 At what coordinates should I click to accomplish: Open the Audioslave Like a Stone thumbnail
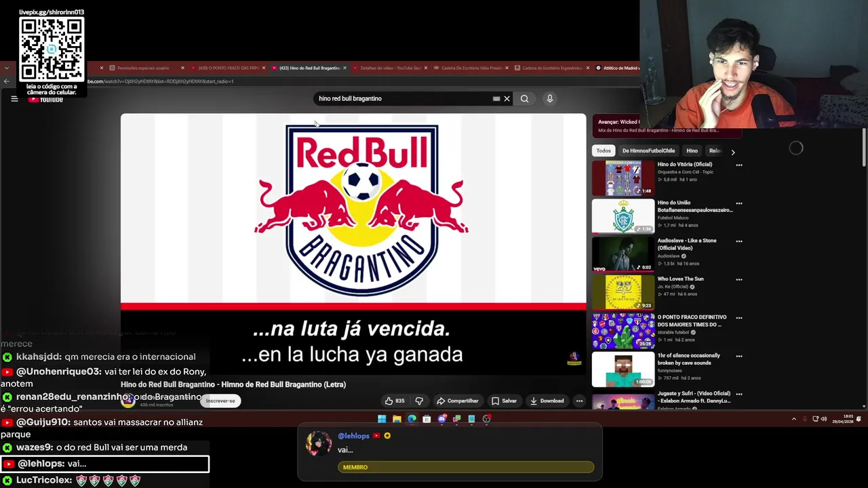click(x=623, y=254)
